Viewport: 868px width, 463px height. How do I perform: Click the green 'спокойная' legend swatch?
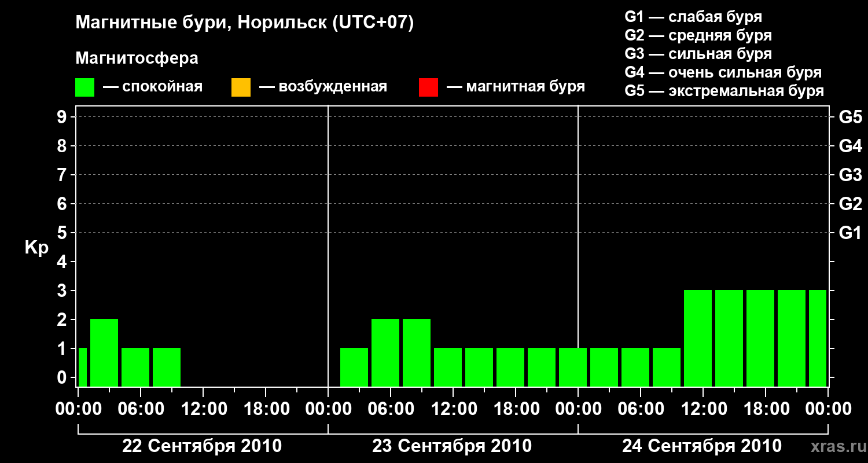click(x=84, y=87)
